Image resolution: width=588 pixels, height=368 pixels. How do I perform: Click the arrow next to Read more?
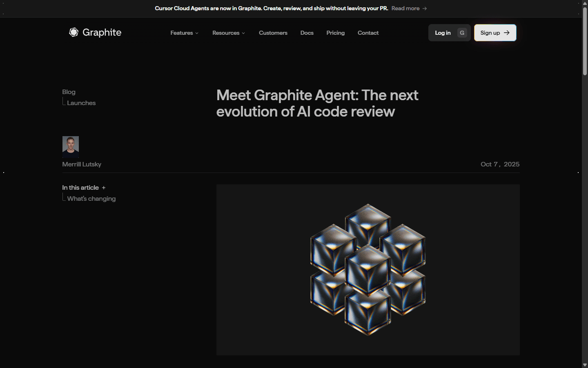425,8
